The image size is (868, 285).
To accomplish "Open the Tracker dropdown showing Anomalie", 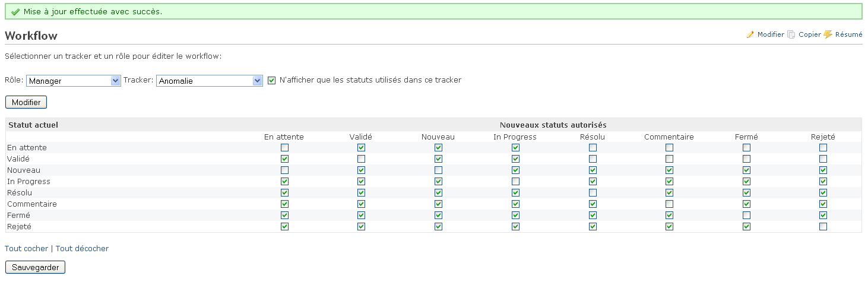I will (210, 81).
